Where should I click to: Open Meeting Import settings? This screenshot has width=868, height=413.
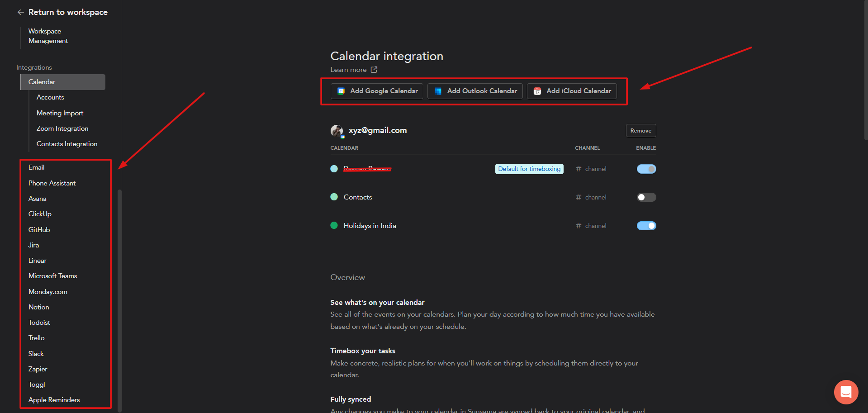(60, 113)
